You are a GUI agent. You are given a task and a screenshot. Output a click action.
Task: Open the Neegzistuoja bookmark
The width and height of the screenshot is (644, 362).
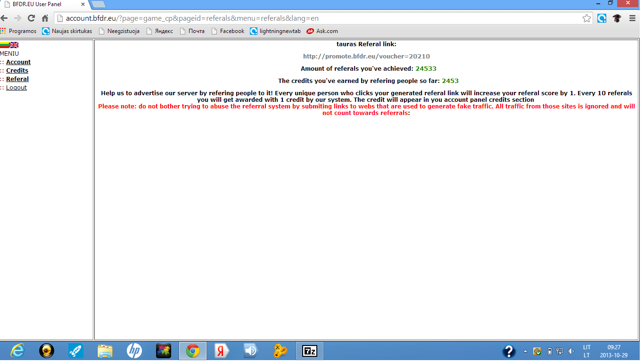pos(119,31)
